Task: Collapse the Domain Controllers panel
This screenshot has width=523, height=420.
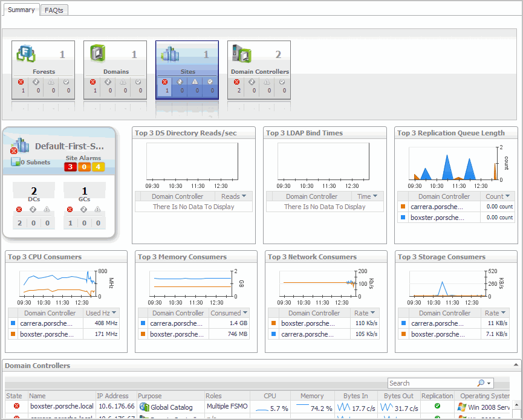Action: pos(516,366)
